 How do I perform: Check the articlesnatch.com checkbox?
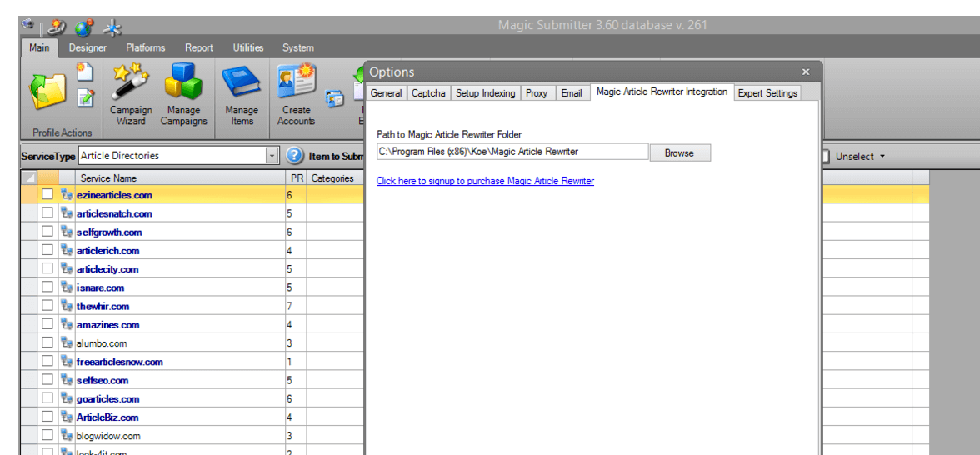[47, 213]
